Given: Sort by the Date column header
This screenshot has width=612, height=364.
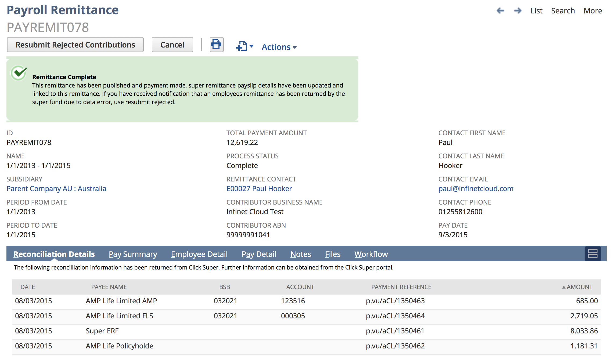Looking at the screenshot, I should coord(28,287).
